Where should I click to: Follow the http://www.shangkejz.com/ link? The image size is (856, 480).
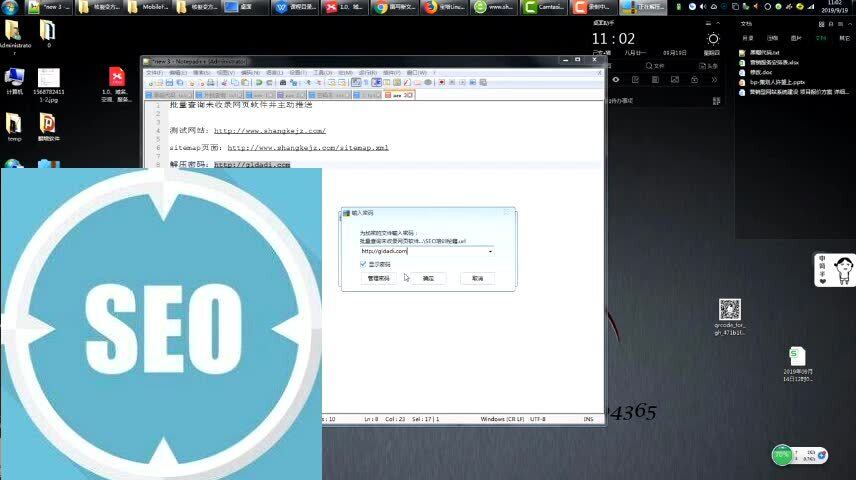point(270,131)
